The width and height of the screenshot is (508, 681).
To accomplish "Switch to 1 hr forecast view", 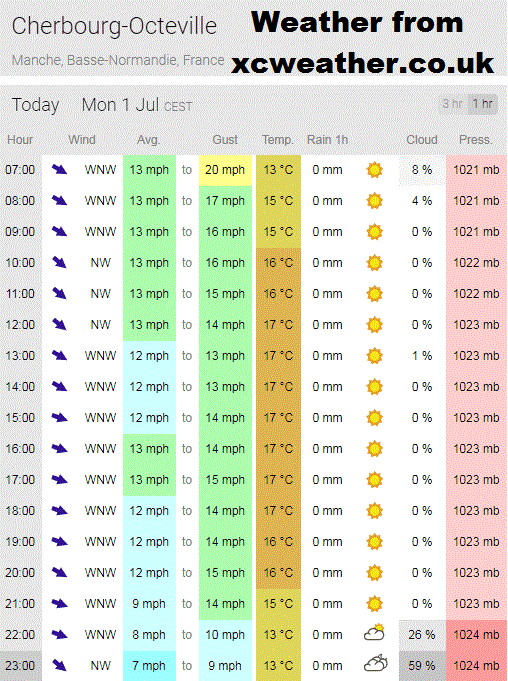I will click(x=482, y=104).
